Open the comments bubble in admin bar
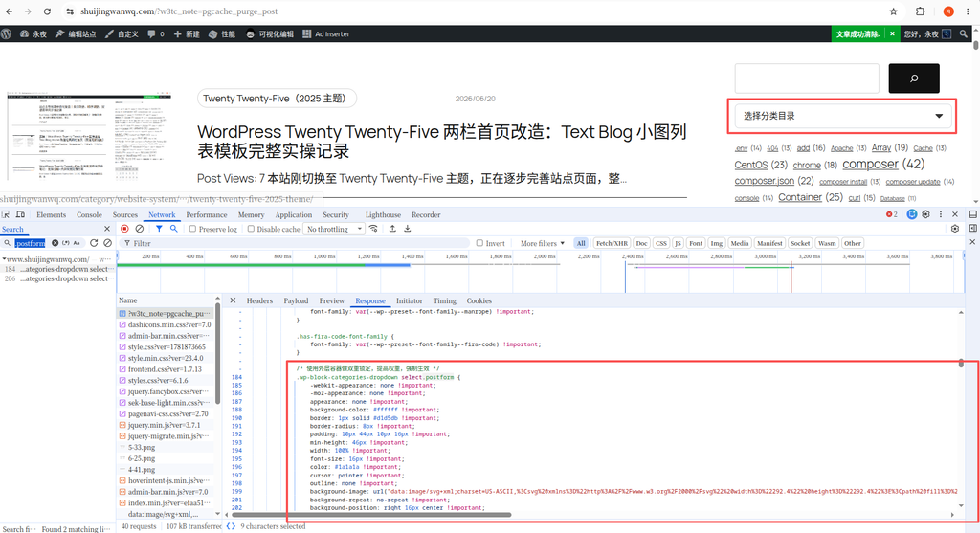980x533 pixels. pos(156,33)
